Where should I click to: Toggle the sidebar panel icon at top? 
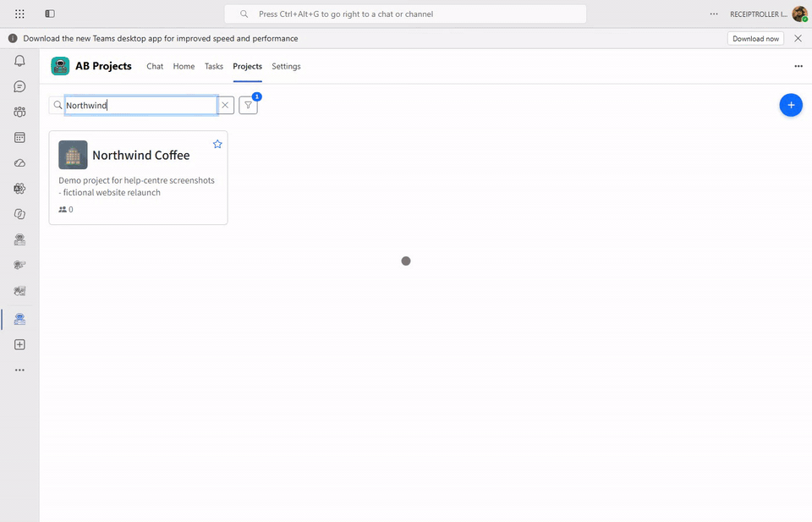click(x=50, y=14)
